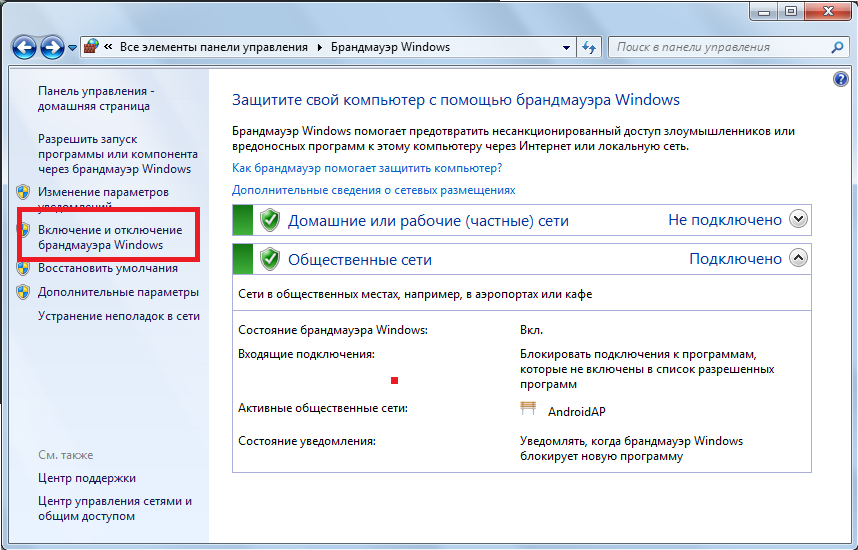The width and height of the screenshot is (858, 550).
Task: Open Дополнительные параметры in the sidebar
Action: (x=118, y=292)
